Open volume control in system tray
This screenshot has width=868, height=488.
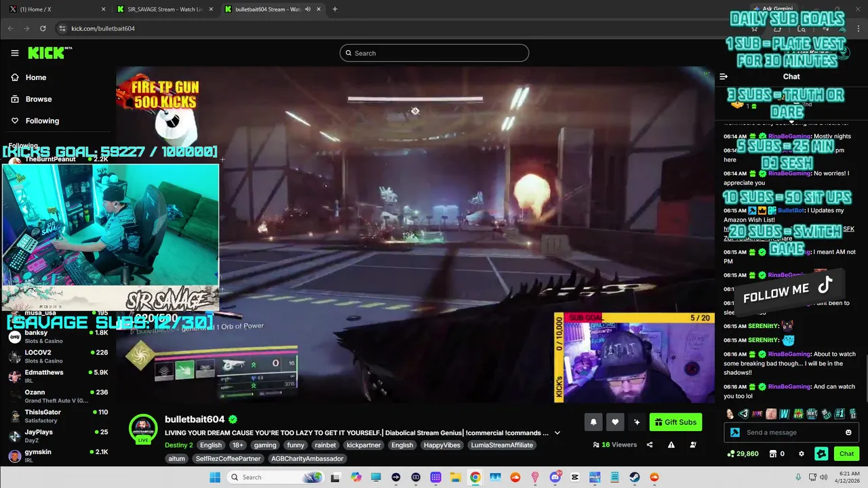click(824, 477)
